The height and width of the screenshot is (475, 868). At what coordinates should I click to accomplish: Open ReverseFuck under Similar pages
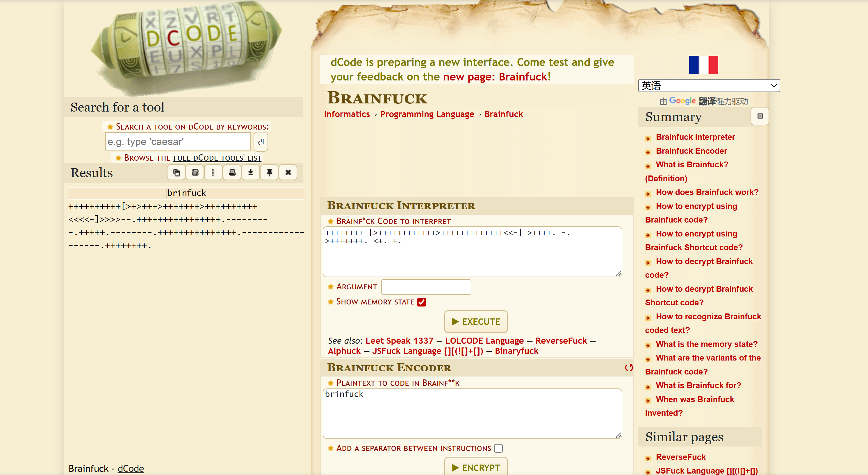pos(680,457)
